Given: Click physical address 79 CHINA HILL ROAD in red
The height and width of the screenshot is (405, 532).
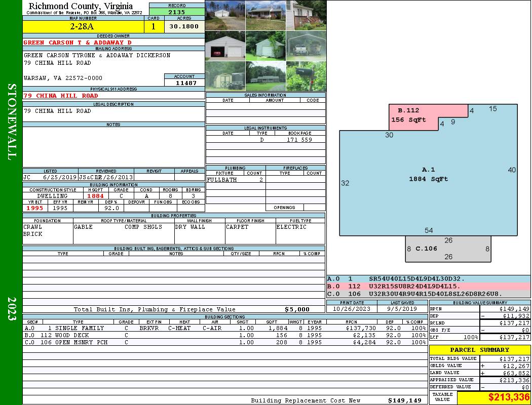Looking at the screenshot, I should (61, 96).
